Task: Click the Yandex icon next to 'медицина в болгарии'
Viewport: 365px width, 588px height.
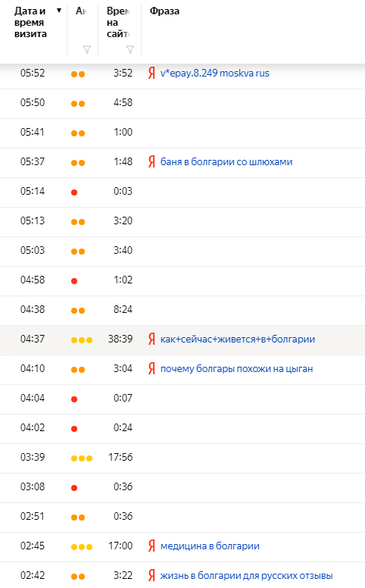Action: (x=151, y=546)
